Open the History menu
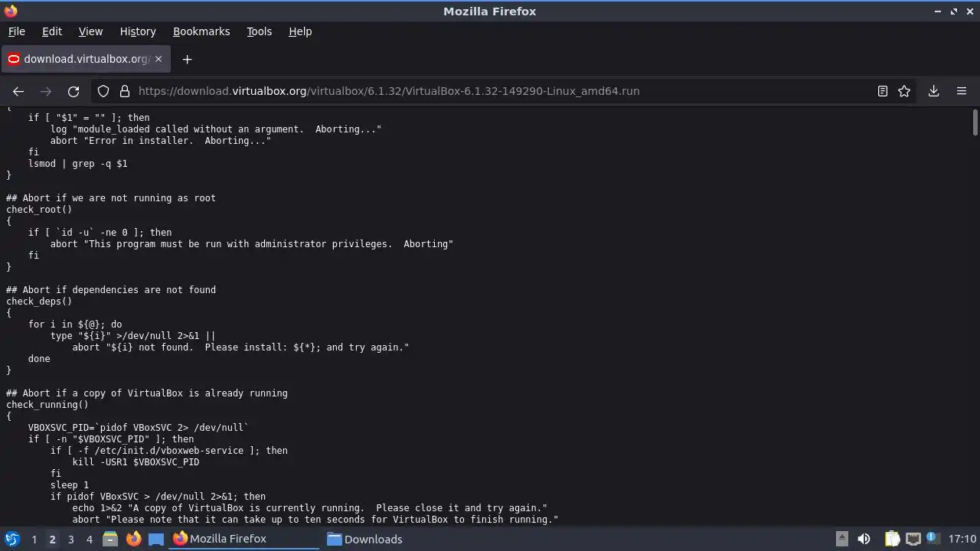Image resolution: width=980 pixels, height=551 pixels. (138, 31)
